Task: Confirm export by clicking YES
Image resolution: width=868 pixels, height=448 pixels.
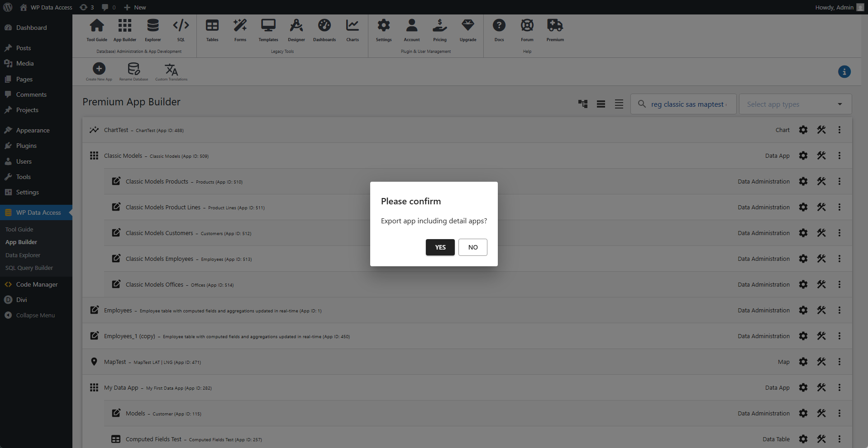Action: point(439,247)
